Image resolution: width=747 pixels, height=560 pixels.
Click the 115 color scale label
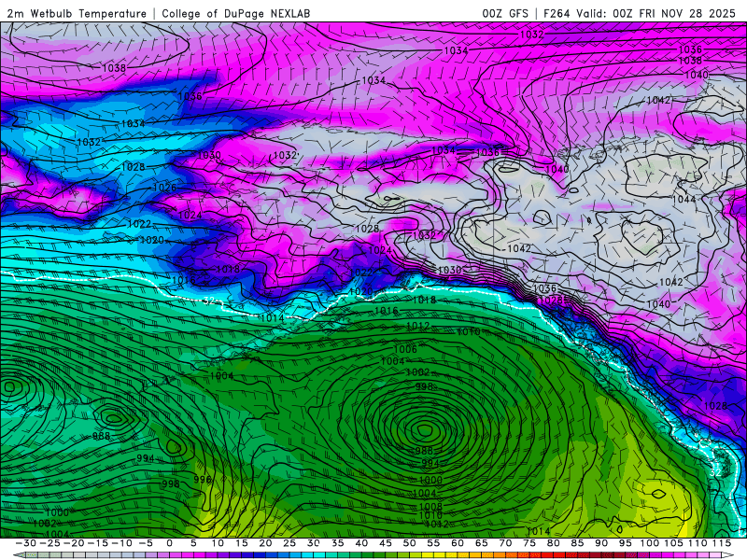click(x=722, y=543)
